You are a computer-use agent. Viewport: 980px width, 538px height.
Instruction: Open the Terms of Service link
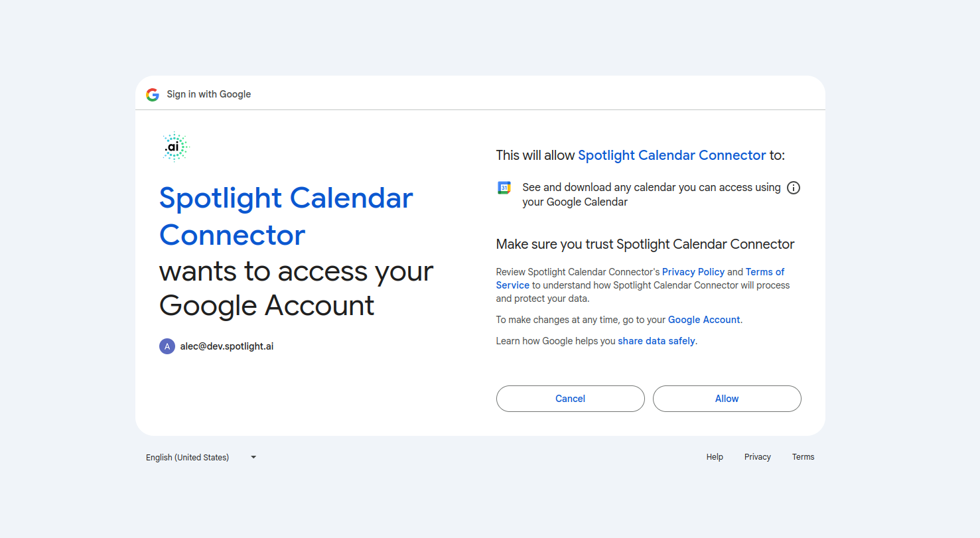pyautogui.click(x=640, y=279)
